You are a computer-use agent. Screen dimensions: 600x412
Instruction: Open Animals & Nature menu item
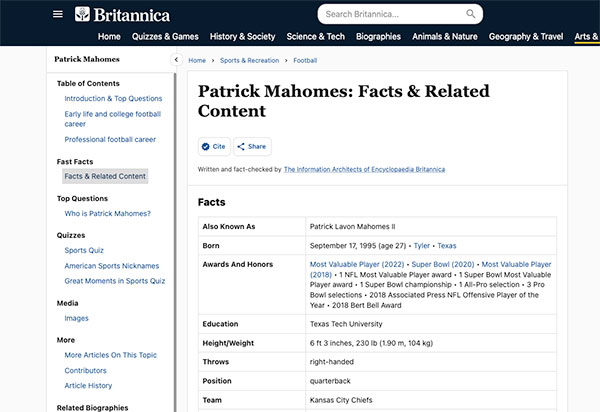445,37
